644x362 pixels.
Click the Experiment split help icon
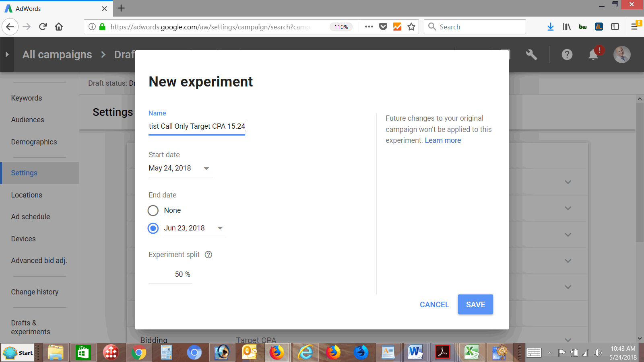click(x=208, y=255)
